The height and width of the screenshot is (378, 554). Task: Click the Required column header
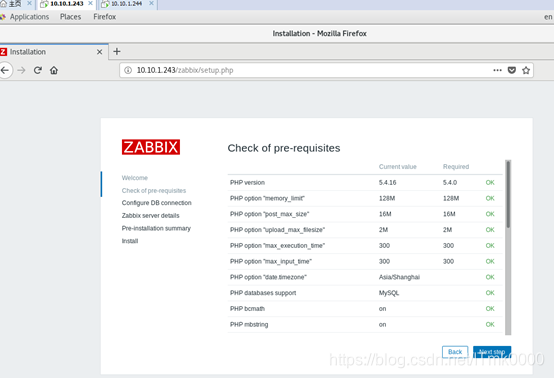coord(456,167)
